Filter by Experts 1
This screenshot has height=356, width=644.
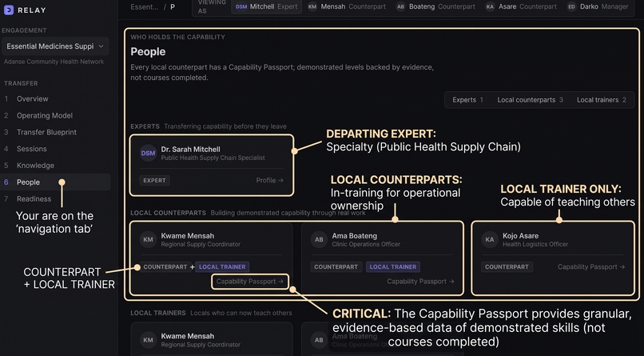point(467,100)
